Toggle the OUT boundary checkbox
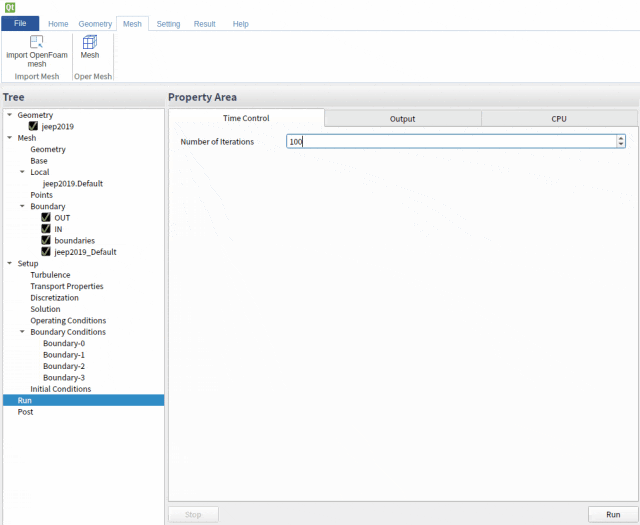 coord(46,217)
